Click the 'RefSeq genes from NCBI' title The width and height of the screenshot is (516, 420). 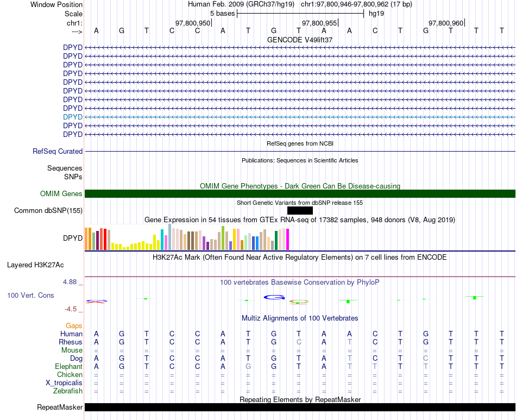300,143
